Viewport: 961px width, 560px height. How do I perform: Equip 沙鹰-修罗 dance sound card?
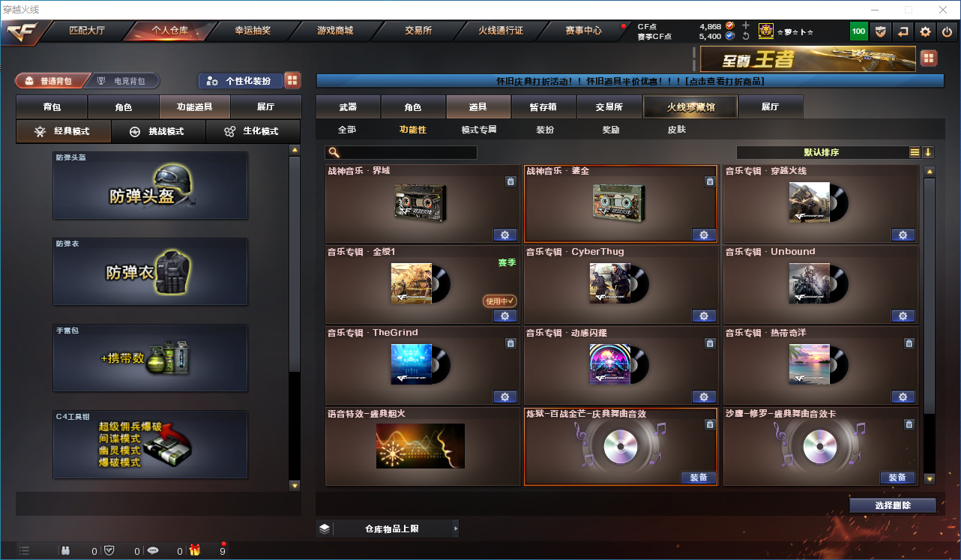click(897, 478)
